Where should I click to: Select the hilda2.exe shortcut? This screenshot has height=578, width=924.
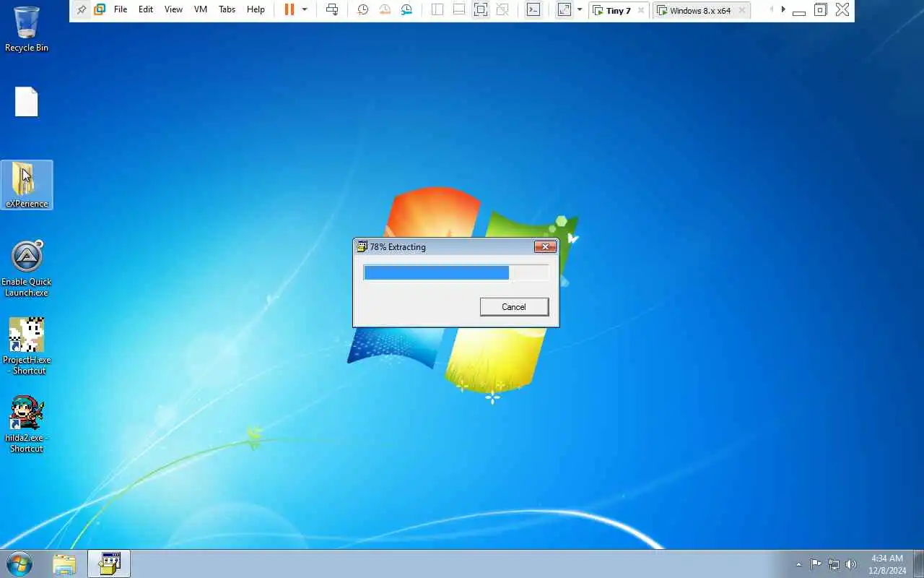pyautogui.click(x=27, y=424)
